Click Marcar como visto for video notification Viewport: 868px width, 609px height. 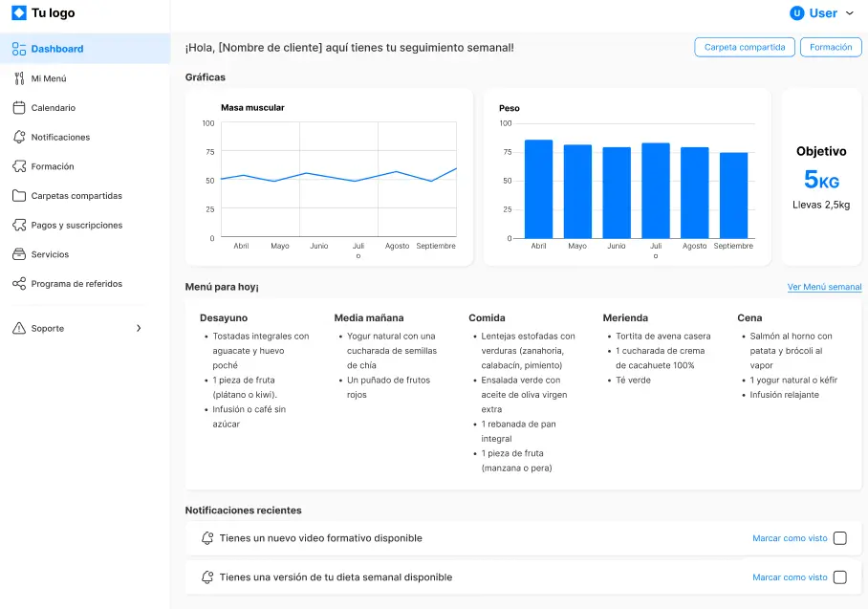(790, 538)
